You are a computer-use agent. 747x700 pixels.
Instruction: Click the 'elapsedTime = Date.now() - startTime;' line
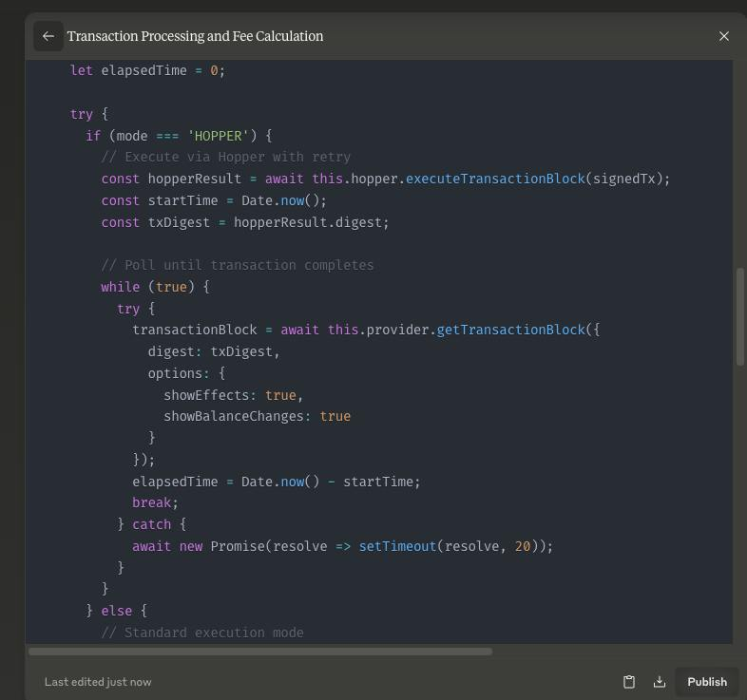[x=277, y=482]
